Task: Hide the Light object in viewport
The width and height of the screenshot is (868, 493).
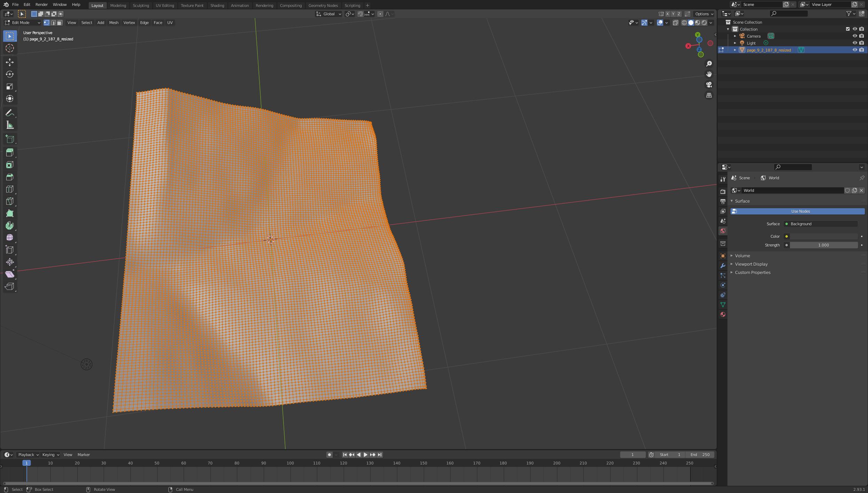Action: click(854, 43)
